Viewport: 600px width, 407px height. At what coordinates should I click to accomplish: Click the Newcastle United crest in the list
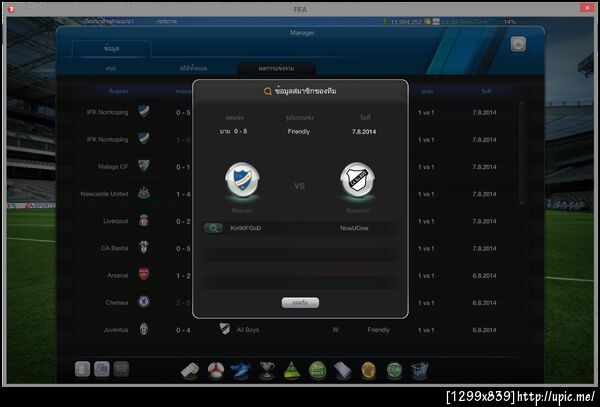[x=144, y=193]
